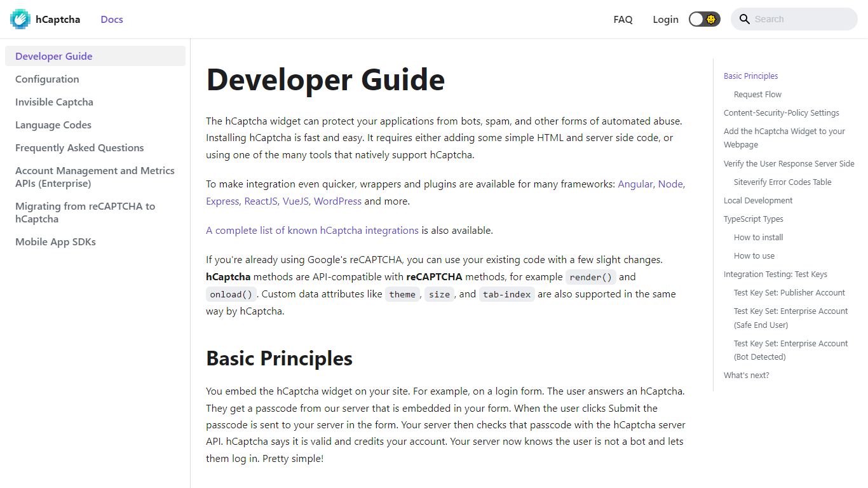Jump to How to install section
This screenshot has height=488, width=868.
759,237
